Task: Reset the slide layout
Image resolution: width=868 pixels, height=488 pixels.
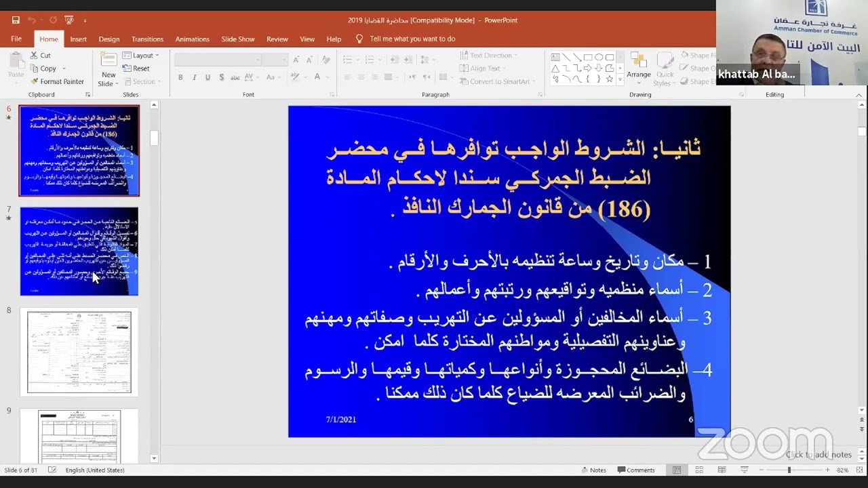Action: click(136, 68)
